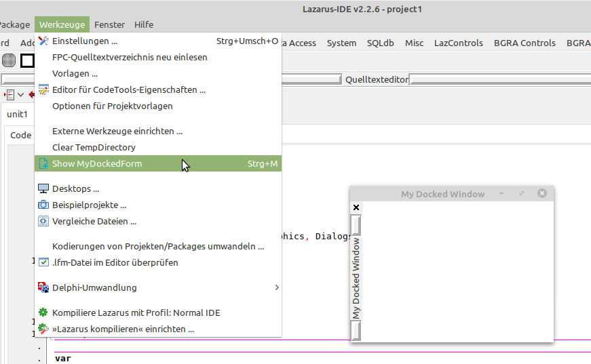Viewport: 591px width, 364px height.
Task: Open the dropdown arrow beside the list icon
Action: pyautogui.click(x=21, y=95)
